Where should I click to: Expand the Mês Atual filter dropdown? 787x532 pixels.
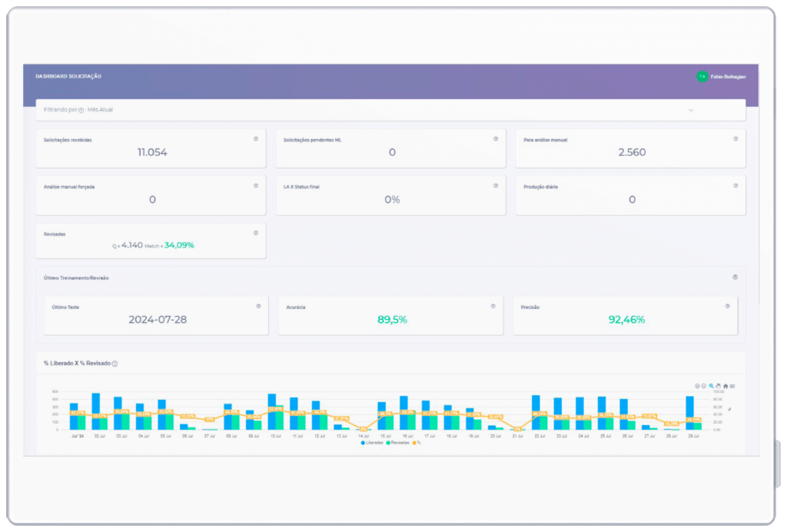point(692,110)
